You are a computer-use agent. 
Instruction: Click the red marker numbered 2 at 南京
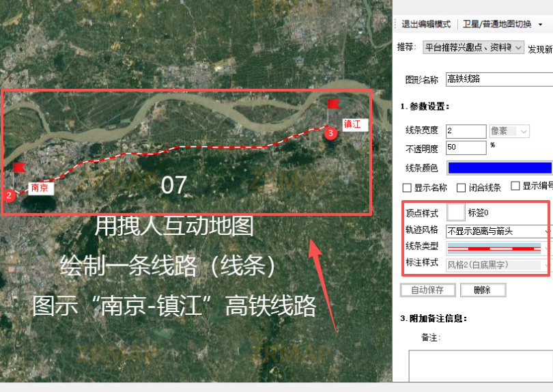pyautogui.click(x=9, y=195)
